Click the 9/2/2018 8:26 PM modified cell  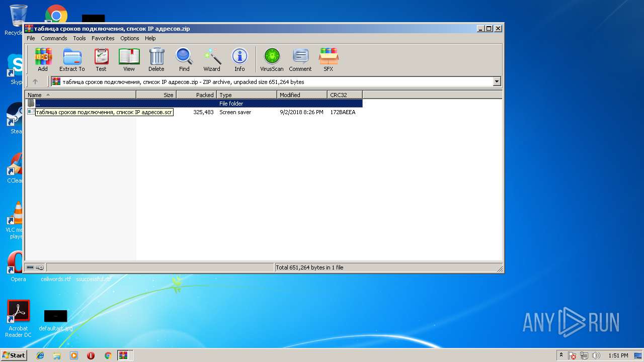301,112
